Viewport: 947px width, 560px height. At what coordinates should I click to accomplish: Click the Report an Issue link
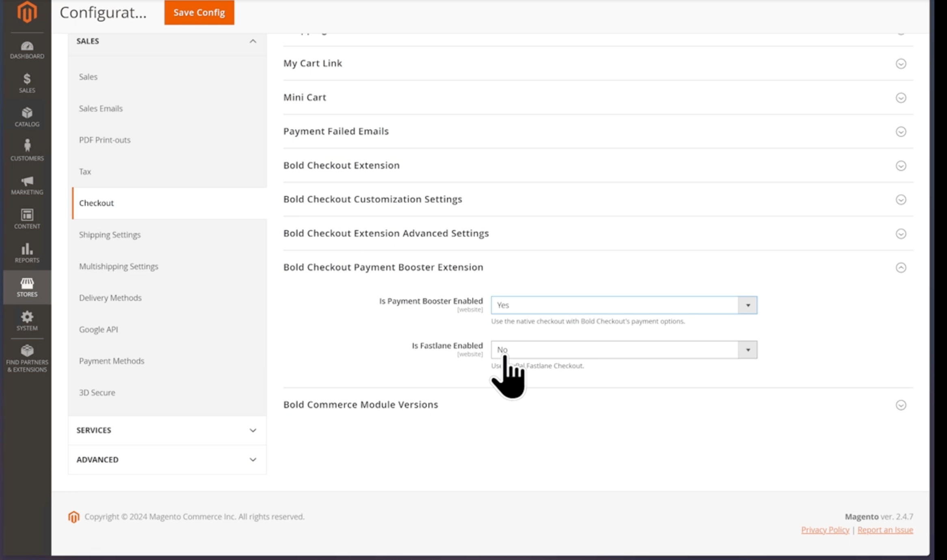coord(885,530)
